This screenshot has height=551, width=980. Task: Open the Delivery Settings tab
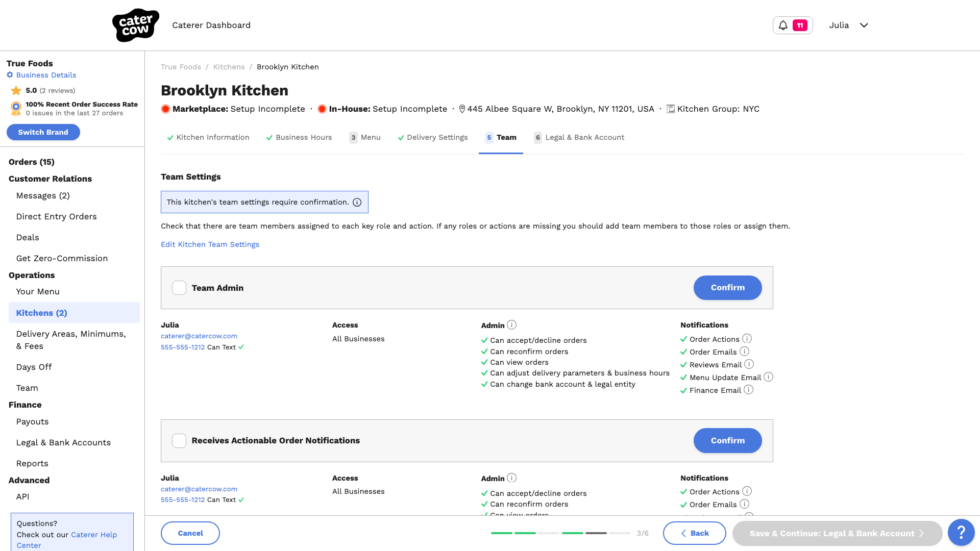(432, 137)
